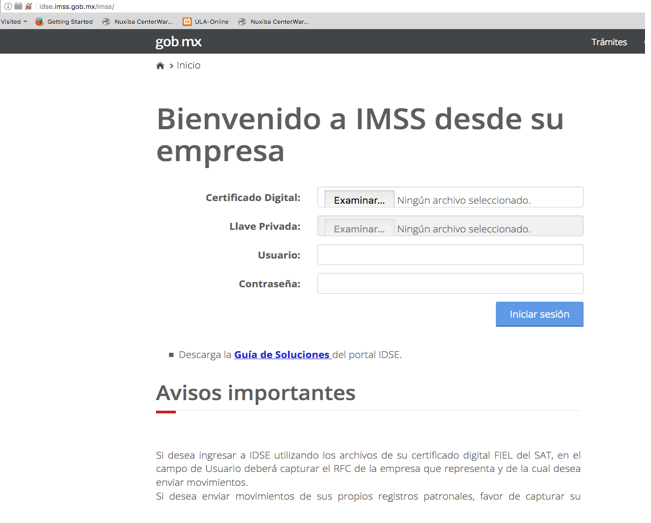Click the Avisos importantes heading

pyautogui.click(x=256, y=392)
